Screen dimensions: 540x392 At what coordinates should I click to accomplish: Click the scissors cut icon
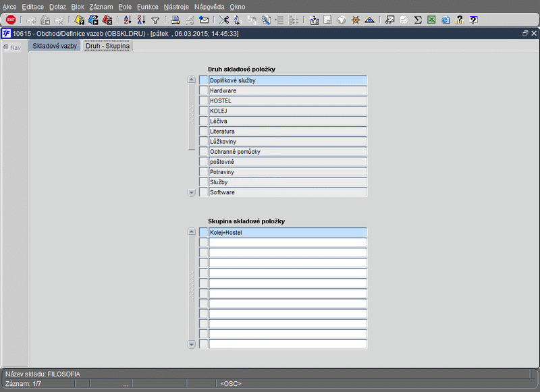click(x=223, y=20)
